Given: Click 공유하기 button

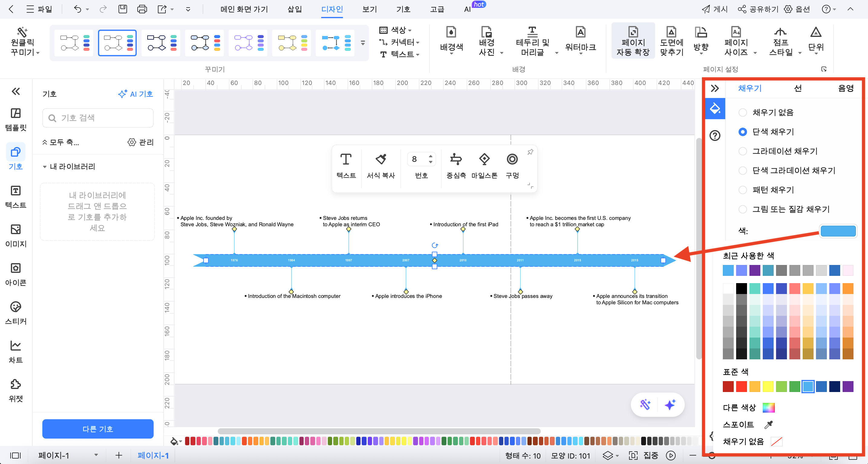Looking at the screenshot, I should point(758,9).
